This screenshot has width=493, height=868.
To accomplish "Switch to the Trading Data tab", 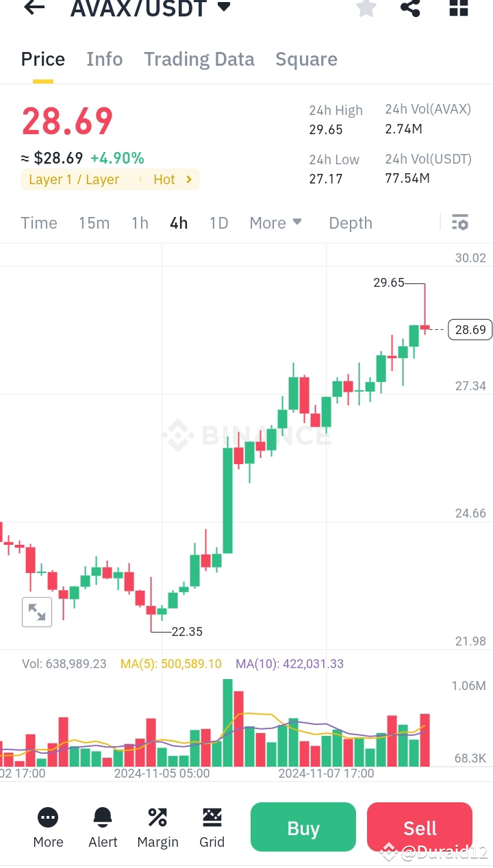I will coord(199,59).
